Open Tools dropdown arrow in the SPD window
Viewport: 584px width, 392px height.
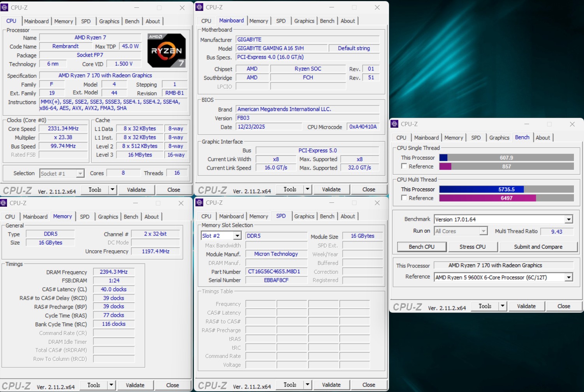[308, 385]
